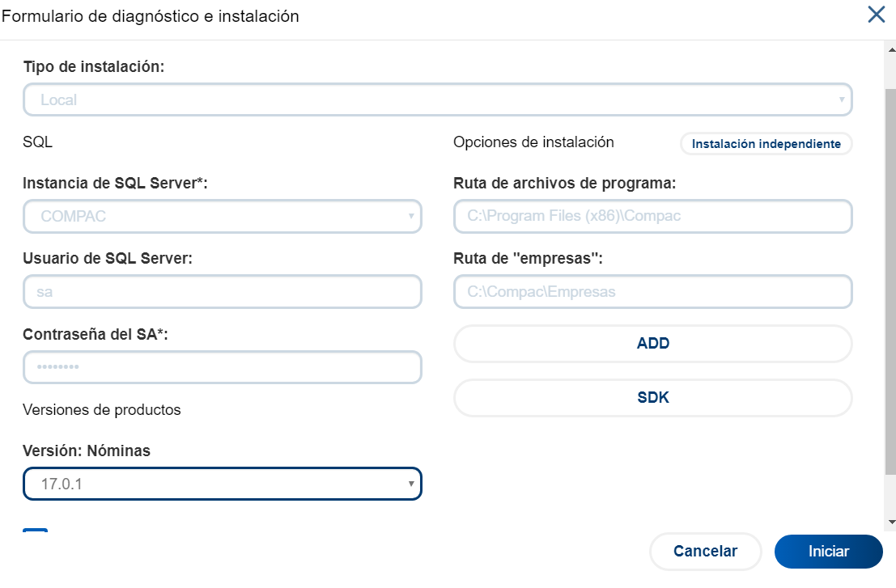Click the scrollbar up arrow

coord(890,50)
